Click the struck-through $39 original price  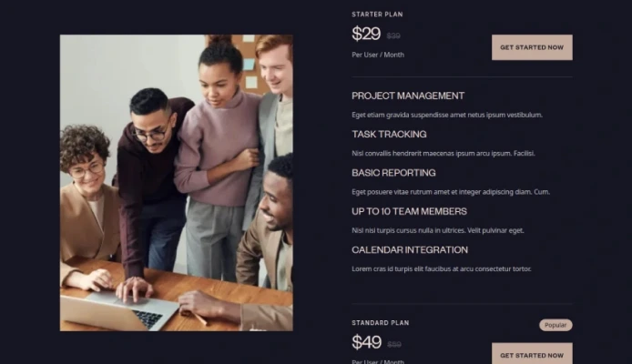pyautogui.click(x=393, y=35)
